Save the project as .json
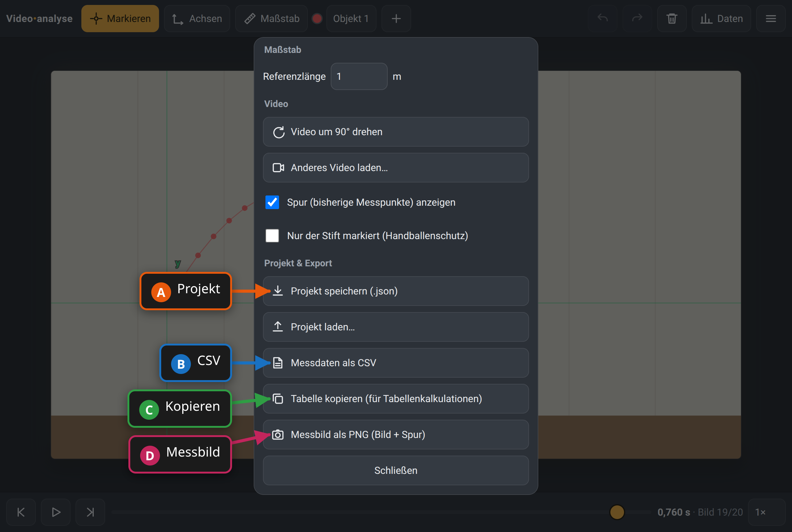This screenshot has width=792, height=532. 396,291
